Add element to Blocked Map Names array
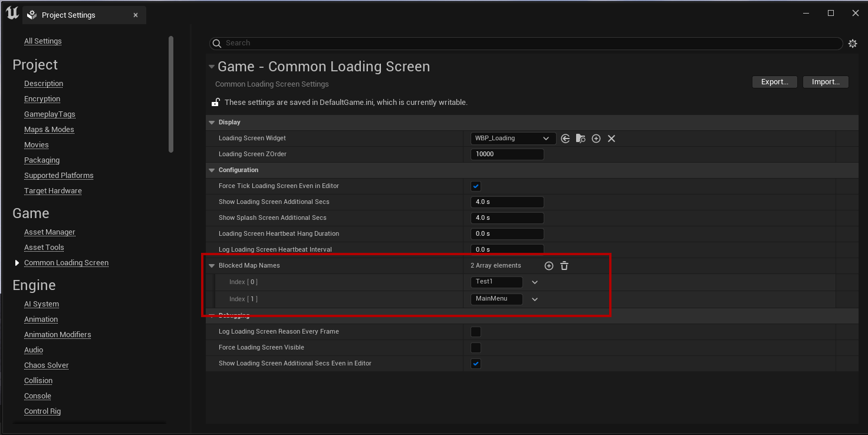868x435 pixels. 549,266
